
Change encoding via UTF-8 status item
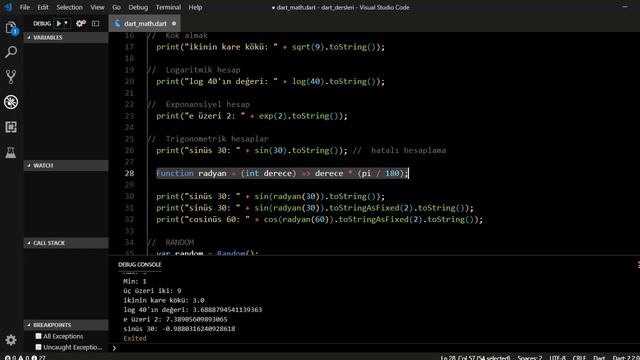[x=558, y=358]
